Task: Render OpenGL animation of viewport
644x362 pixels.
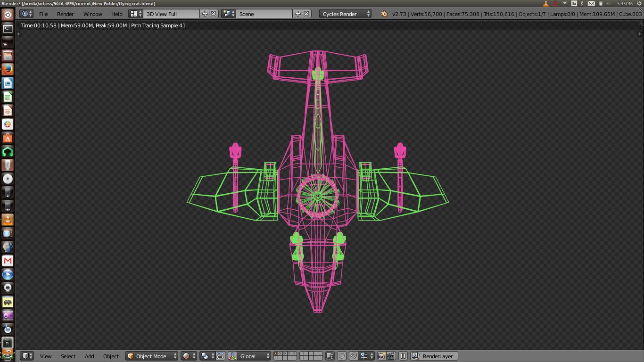Action: click(391, 356)
